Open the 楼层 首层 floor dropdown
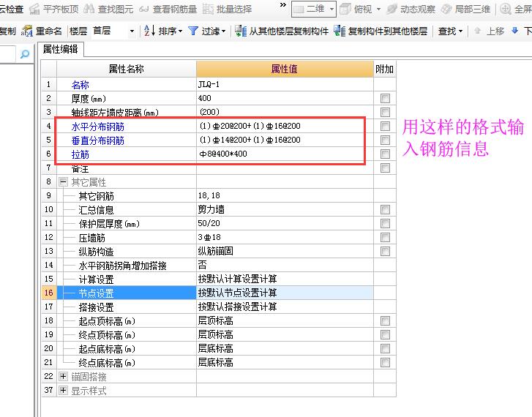532x417 pixels. point(132,31)
